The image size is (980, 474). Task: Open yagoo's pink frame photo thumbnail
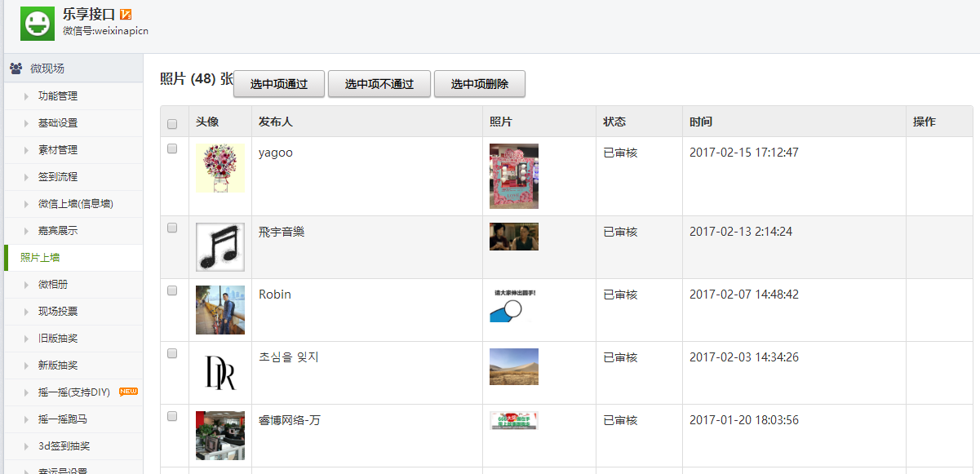coord(514,176)
